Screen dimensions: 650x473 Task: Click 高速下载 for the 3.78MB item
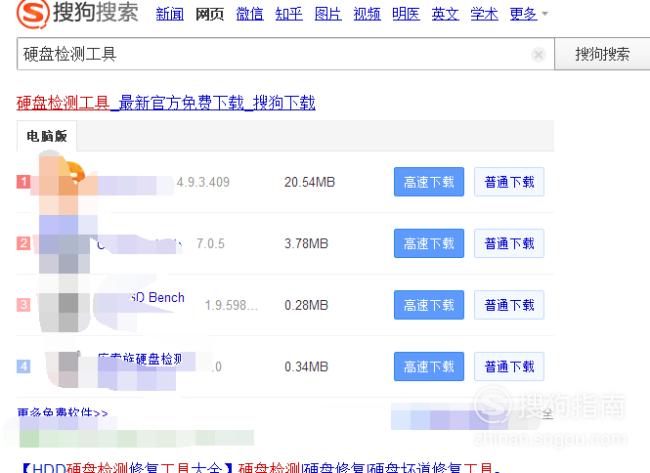coord(429,243)
